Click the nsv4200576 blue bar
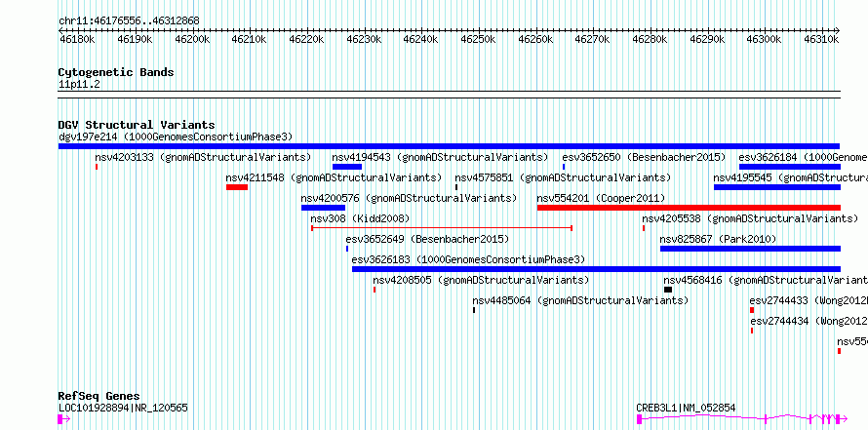868x430 pixels. 323,208
